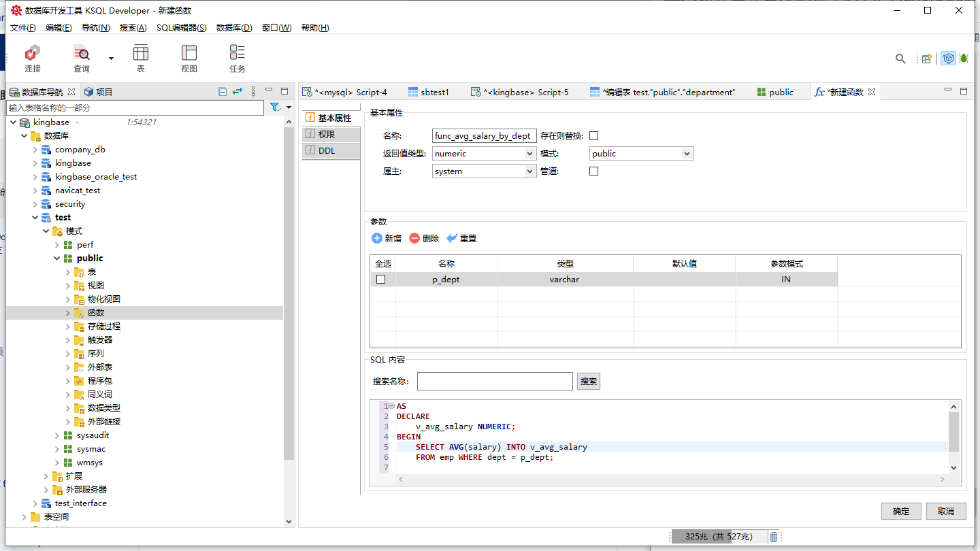
Task: Open the 查询 query tool
Action: click(x=82, y=53)
